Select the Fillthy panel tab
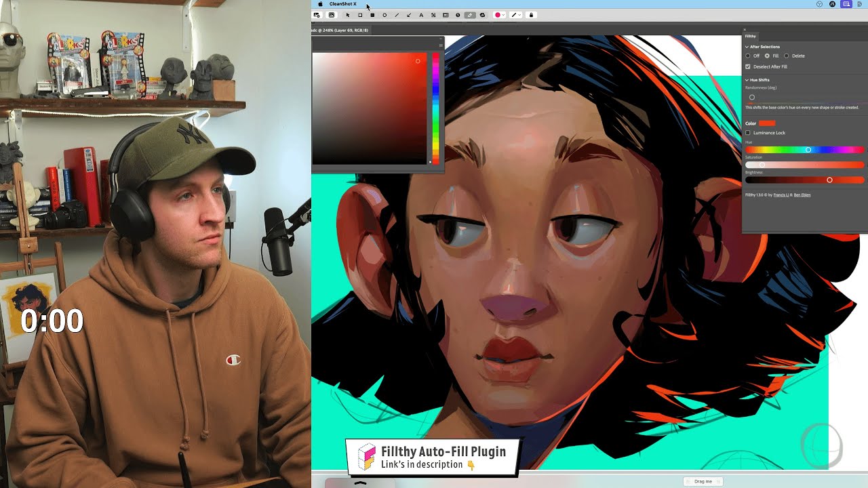The height and width of the screenshot is (488, 868). coord(750,36)
